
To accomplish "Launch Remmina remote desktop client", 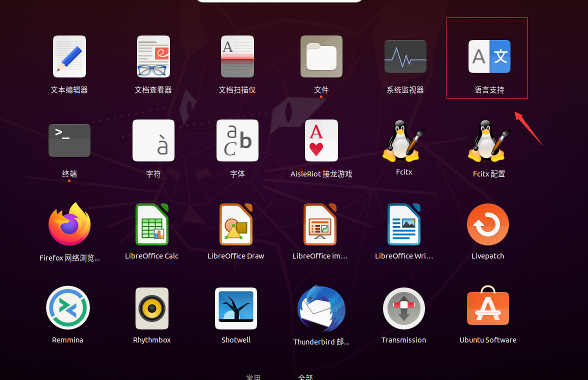I will [68, 308].
